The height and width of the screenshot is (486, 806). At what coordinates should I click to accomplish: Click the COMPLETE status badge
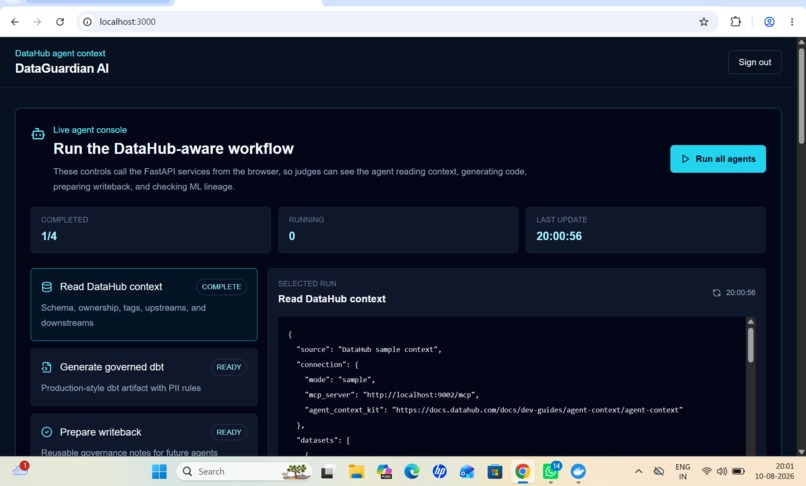click(x=221, y=287)
